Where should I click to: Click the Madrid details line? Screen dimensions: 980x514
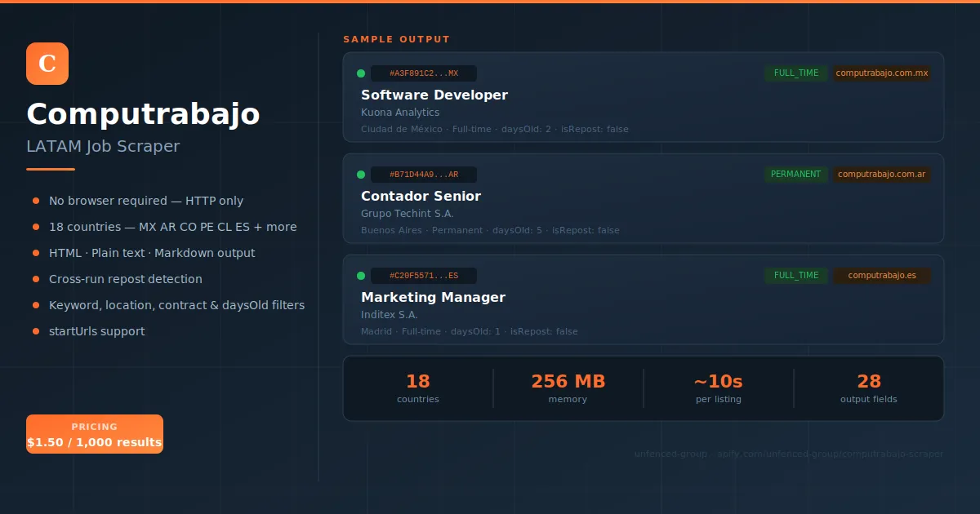[x=470, y=332]
